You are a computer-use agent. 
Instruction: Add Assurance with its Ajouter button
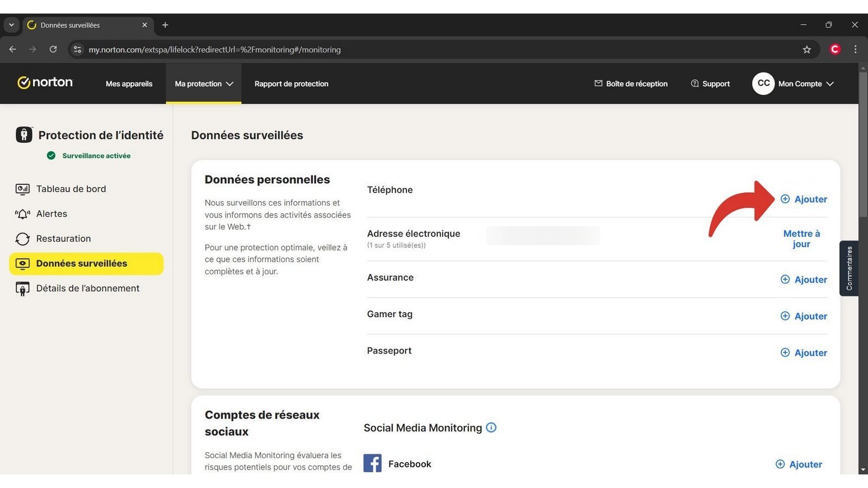803,279
